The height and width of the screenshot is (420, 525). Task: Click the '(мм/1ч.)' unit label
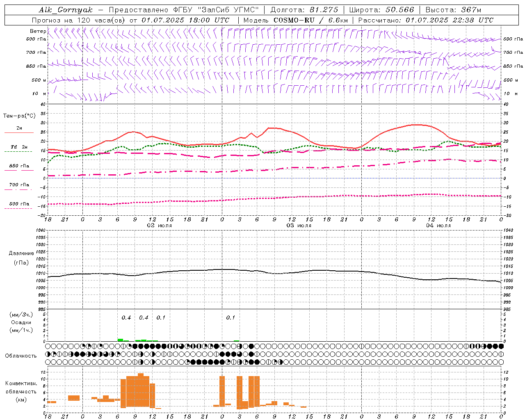[x=21, y=330]
